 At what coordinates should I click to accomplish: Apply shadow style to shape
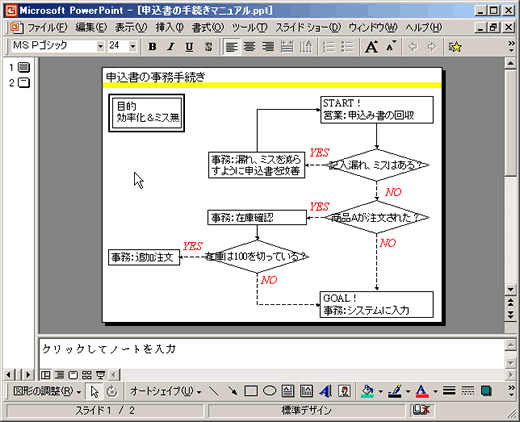(x=486, y=391)
